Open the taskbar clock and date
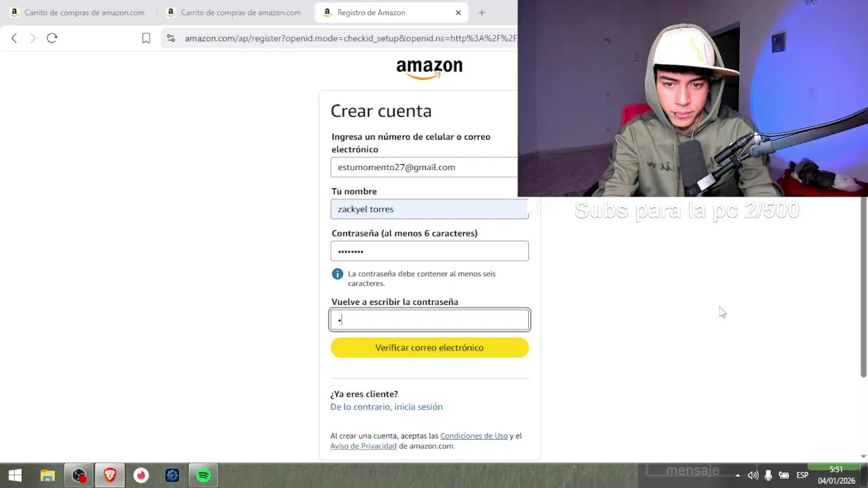This screenshot has width=868, height=488. point(836,475)
